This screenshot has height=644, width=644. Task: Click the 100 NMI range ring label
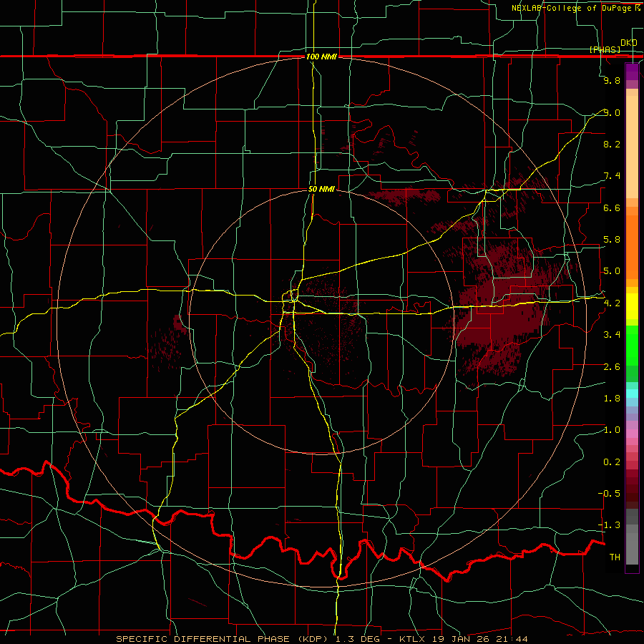coord(321,57)
